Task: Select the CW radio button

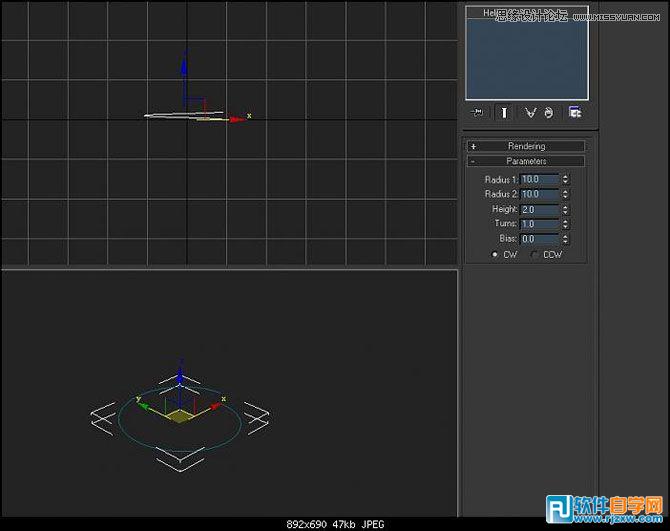Action: tap(495, 255)
